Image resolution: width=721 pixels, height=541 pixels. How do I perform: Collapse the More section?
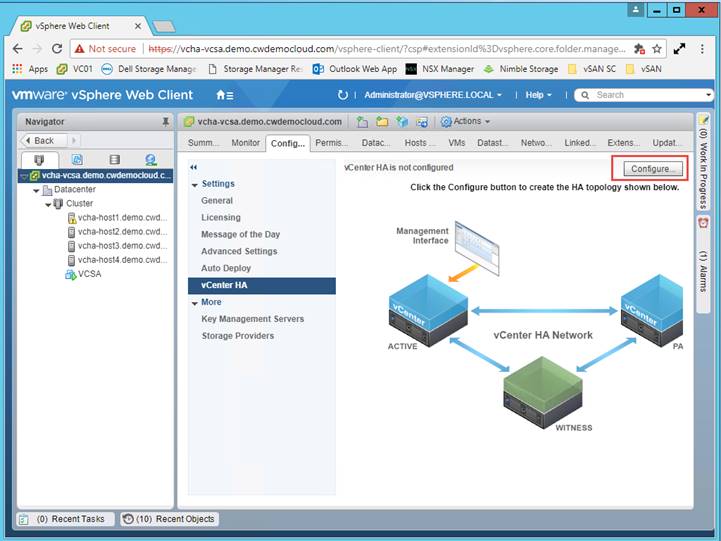coord(195,303)
